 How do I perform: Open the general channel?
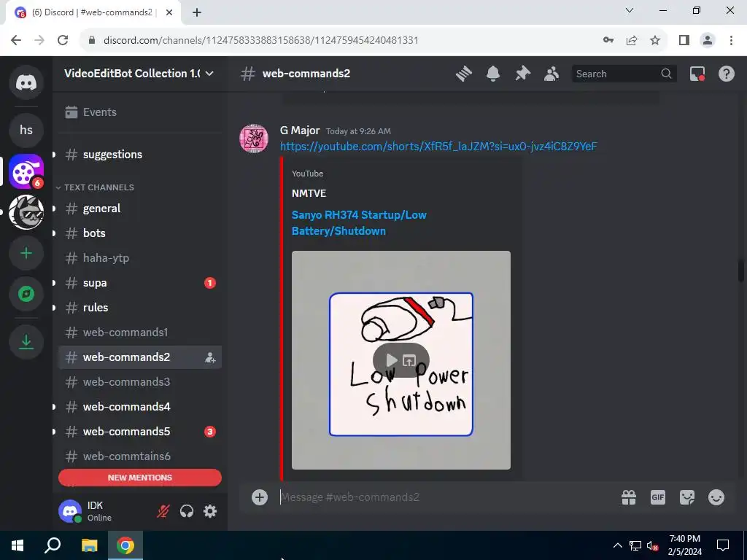coord(139,209)
